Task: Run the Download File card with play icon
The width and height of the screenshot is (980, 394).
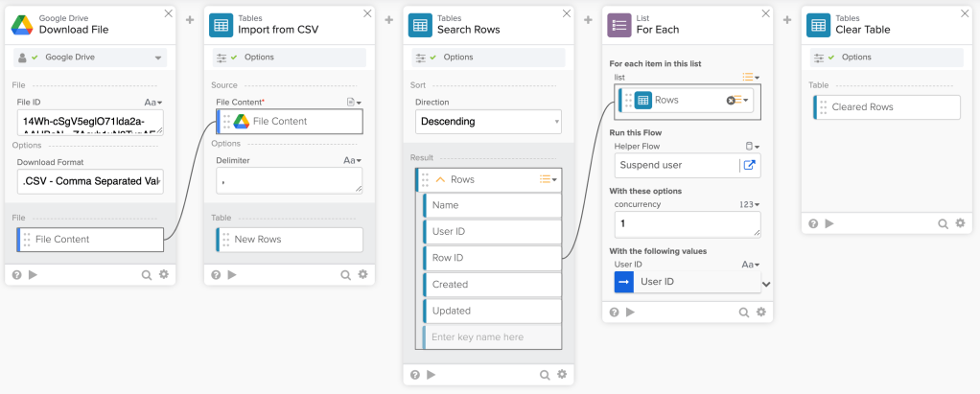Action: click(34, 274)
